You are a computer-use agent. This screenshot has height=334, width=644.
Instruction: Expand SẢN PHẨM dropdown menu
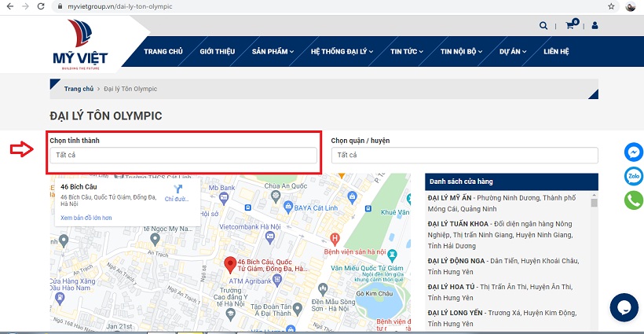273,51
